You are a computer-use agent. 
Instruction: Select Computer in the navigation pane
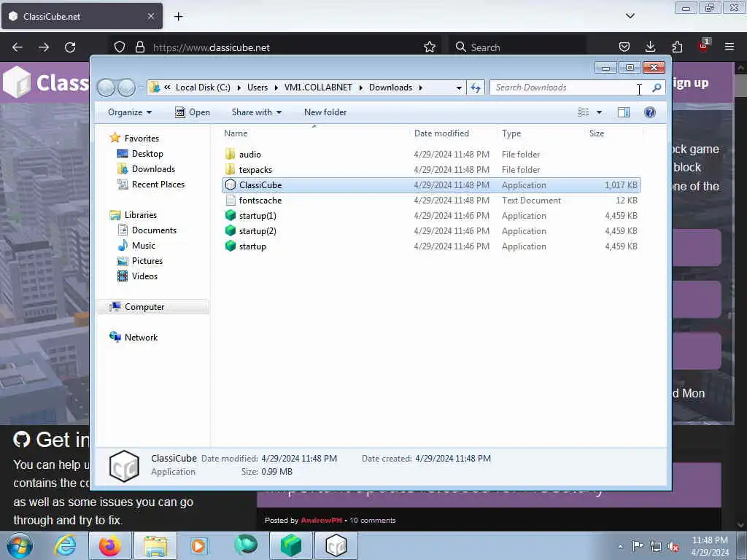click(144, 307)
